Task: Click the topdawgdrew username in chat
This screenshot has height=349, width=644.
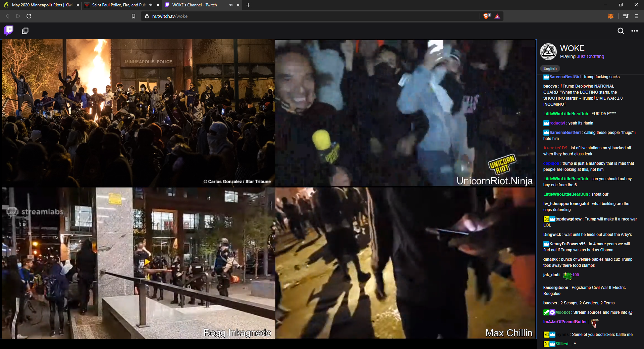Action: pos(569,219)
